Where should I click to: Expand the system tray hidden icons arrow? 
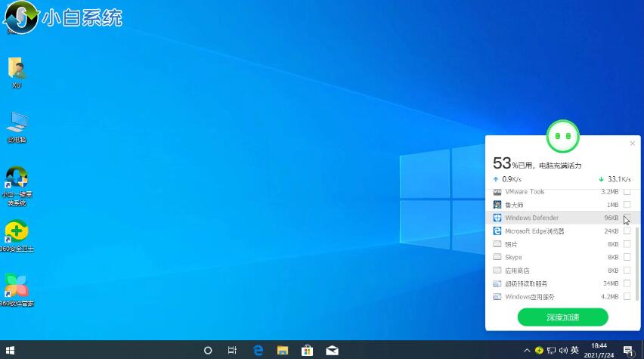tap(527, 351)
